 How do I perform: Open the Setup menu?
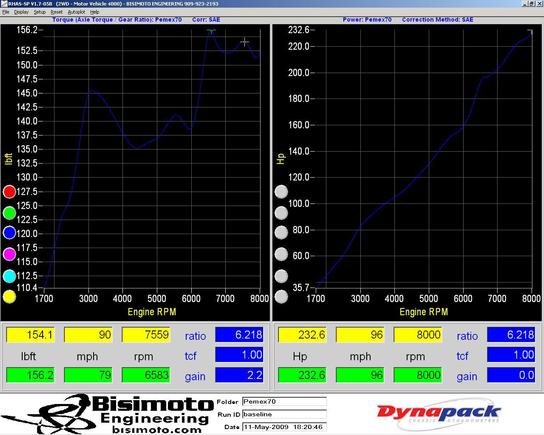pos(40,12)
